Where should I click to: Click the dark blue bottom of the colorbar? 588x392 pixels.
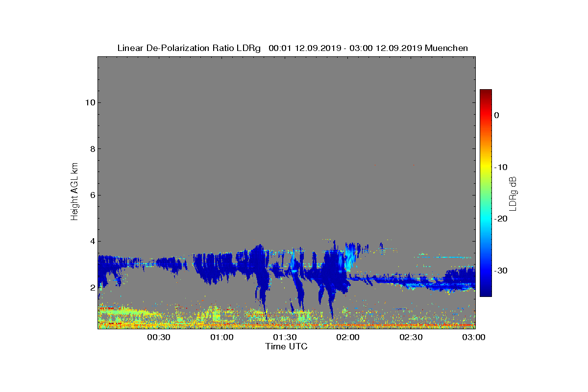[486, 292]
